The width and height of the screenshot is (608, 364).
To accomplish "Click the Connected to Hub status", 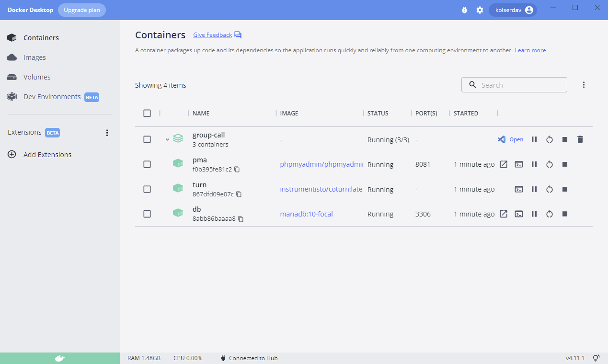I will pyautogui.click(x=249, y=358).
